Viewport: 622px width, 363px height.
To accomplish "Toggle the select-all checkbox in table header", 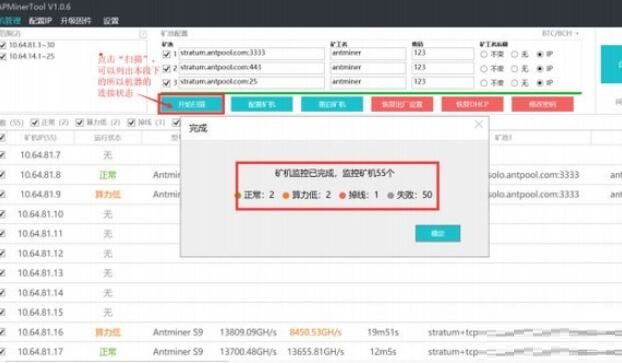I will 3,138.
